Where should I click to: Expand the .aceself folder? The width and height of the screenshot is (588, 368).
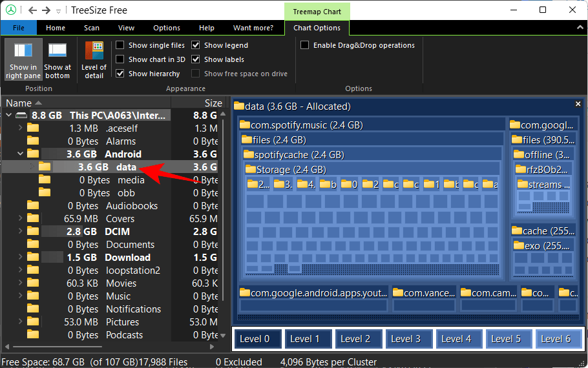point(20,128)
